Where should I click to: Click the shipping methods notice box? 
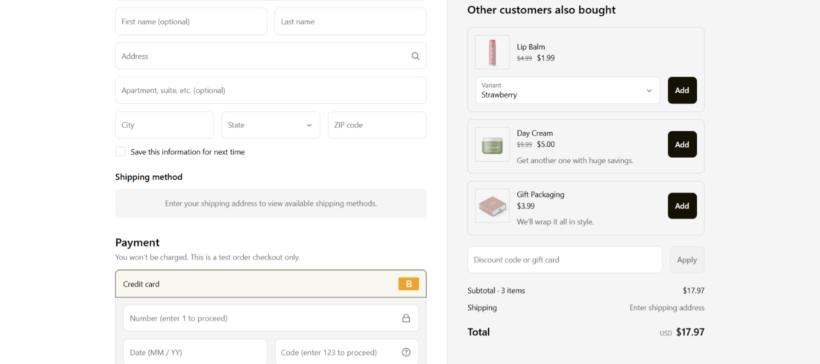click(x=270, y=203)
